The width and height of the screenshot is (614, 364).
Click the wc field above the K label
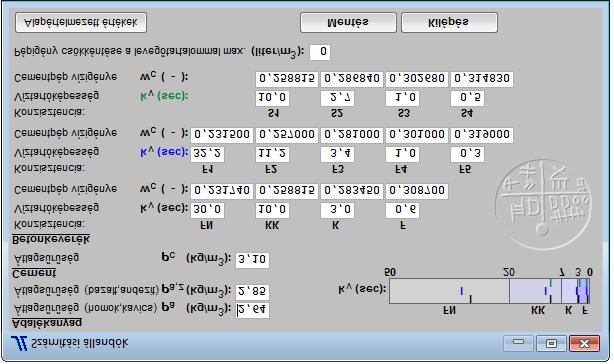pos(352,191)
